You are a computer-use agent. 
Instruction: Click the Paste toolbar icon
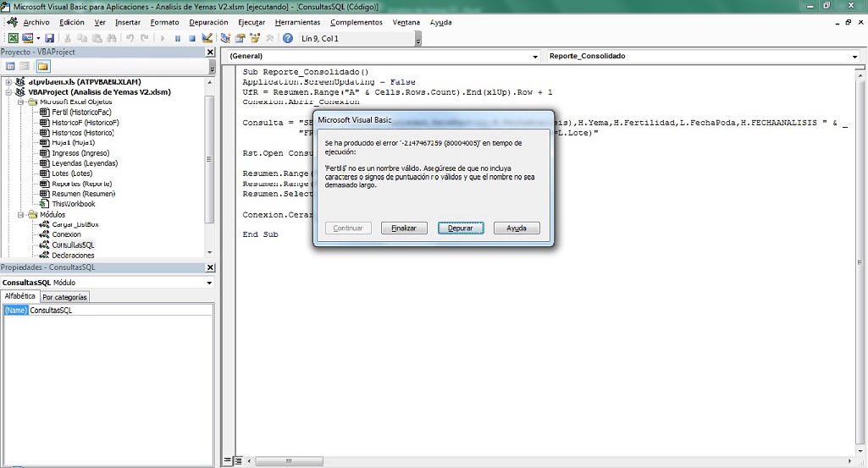tap(97, 38)
